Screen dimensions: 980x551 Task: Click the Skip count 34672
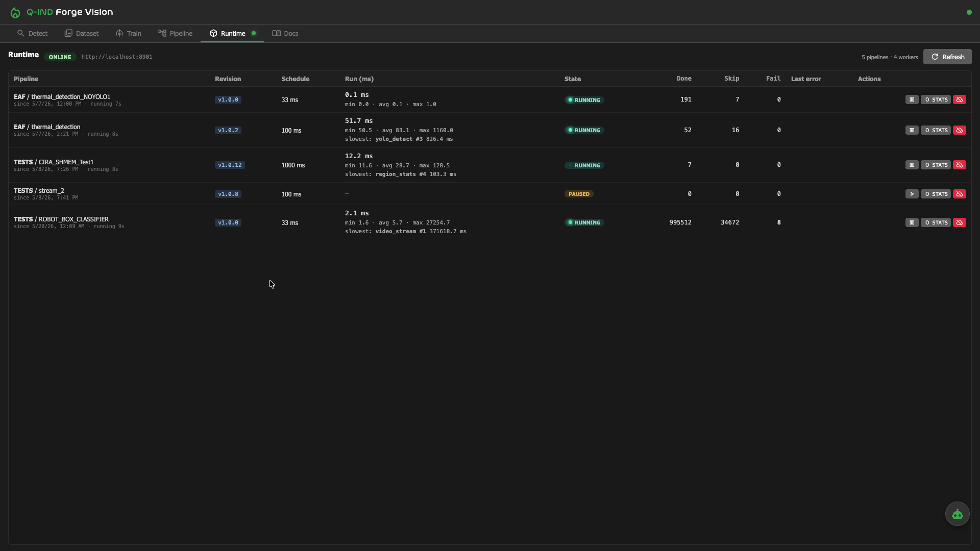[730, 222]
